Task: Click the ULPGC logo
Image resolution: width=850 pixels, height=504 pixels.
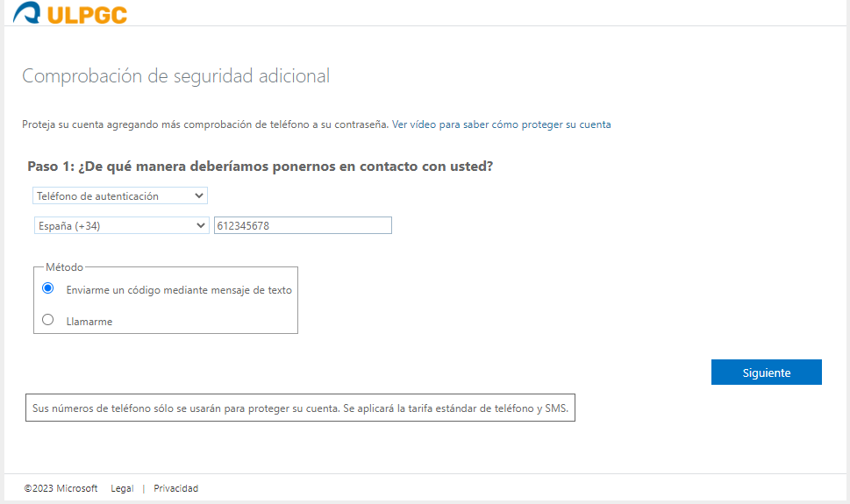Action: (x=70, y=13)
